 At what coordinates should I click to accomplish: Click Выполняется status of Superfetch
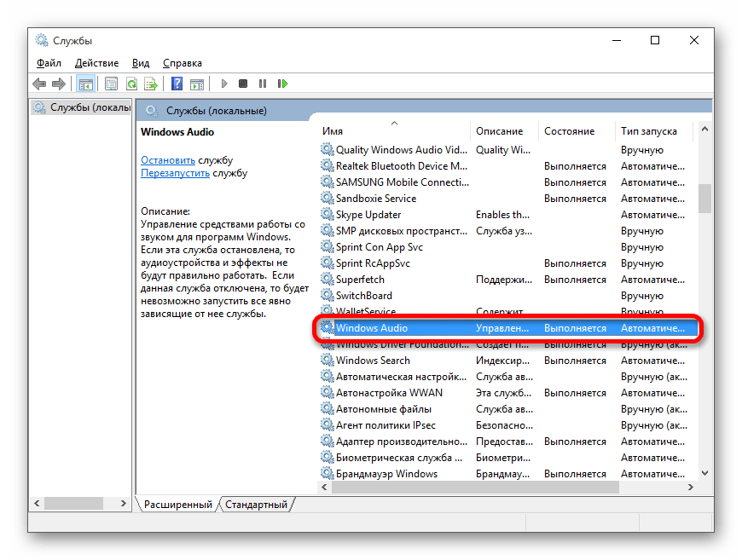575,280
